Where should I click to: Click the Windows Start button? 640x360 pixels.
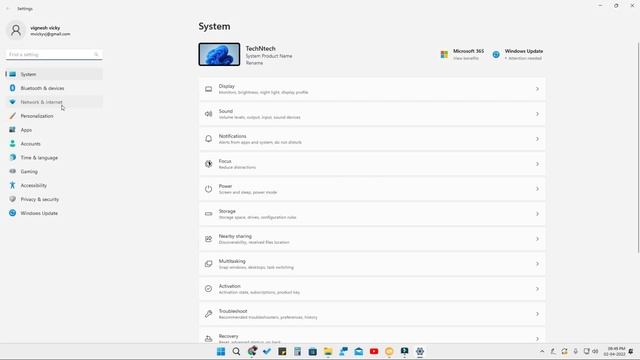point(221,351)
